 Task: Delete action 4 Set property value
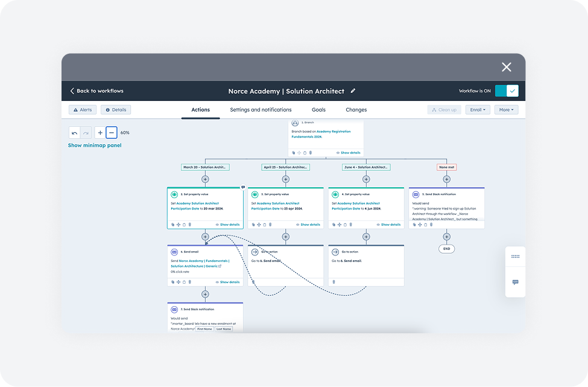(350, 225)
